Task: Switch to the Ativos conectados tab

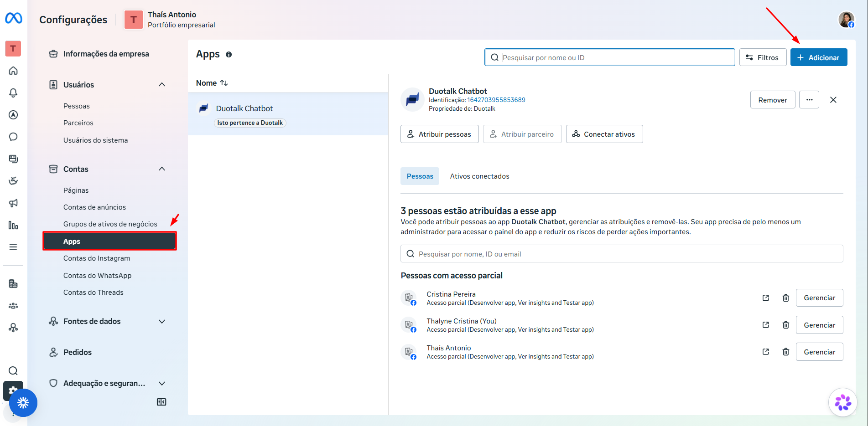Action: point(479,176)
